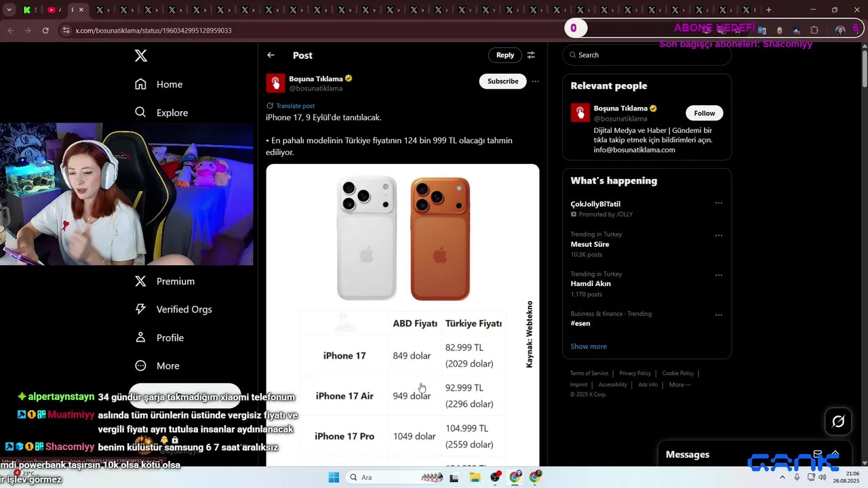Screen dimensions: 868x488
Task: Open options for #esen trend
Action: coord(718,314)
